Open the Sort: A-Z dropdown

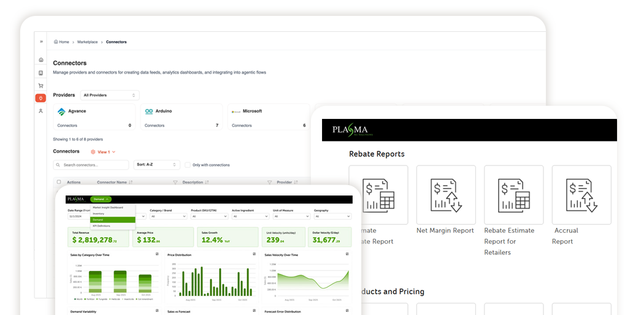(x=156, y=165)
